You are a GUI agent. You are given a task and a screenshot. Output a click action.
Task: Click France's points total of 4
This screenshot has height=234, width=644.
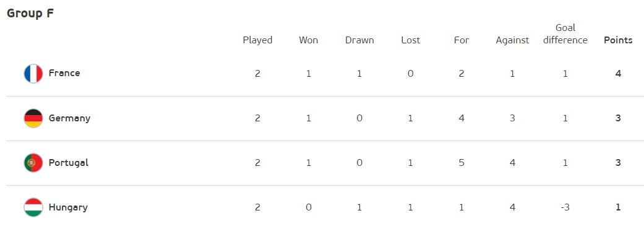click(x=618, y=74)
